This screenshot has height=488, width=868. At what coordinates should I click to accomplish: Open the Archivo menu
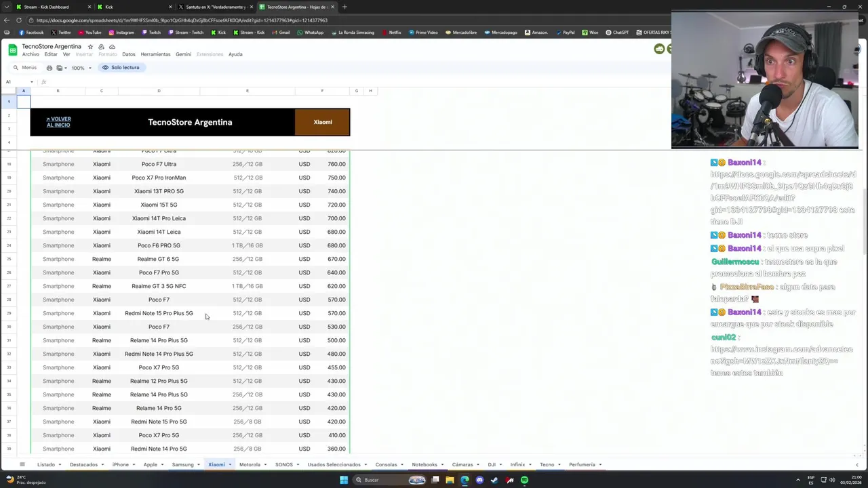click(31, 54)
